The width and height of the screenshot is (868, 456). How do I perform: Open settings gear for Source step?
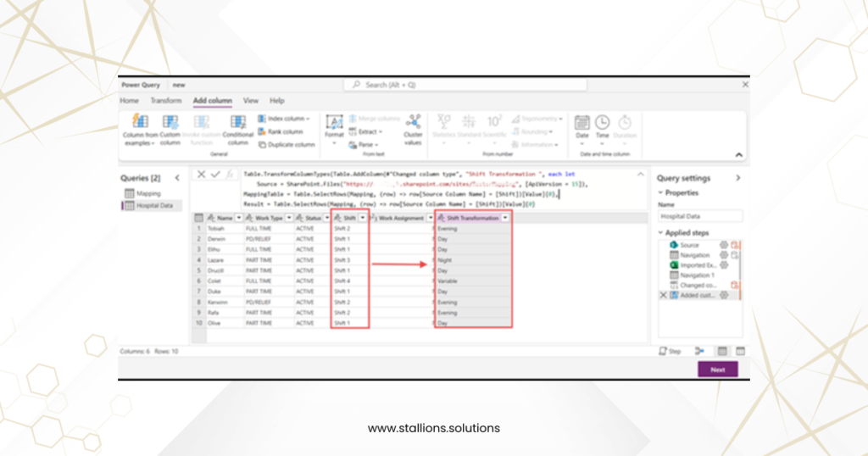(x=724, y=245)
